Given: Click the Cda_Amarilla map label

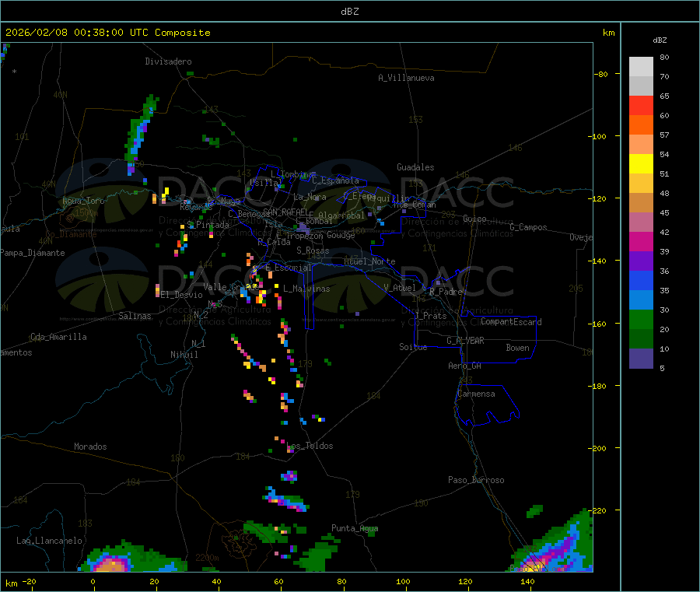Looking at the screenshot, I should point(58,337).
